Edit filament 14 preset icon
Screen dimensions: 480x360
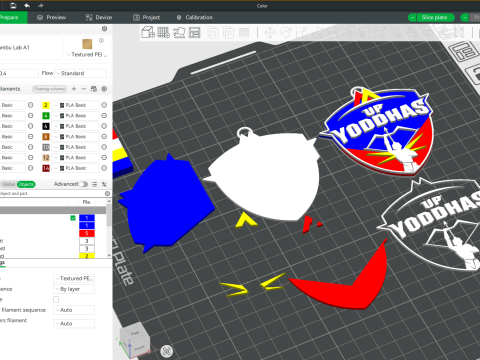coord(104,168)
